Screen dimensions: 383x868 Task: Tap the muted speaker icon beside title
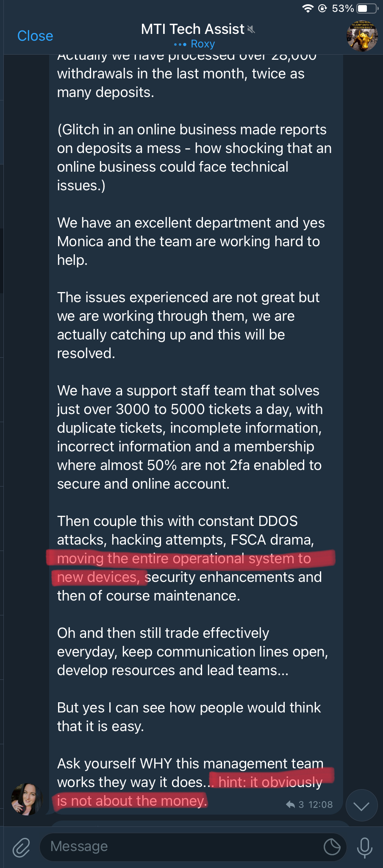point(251,29)
